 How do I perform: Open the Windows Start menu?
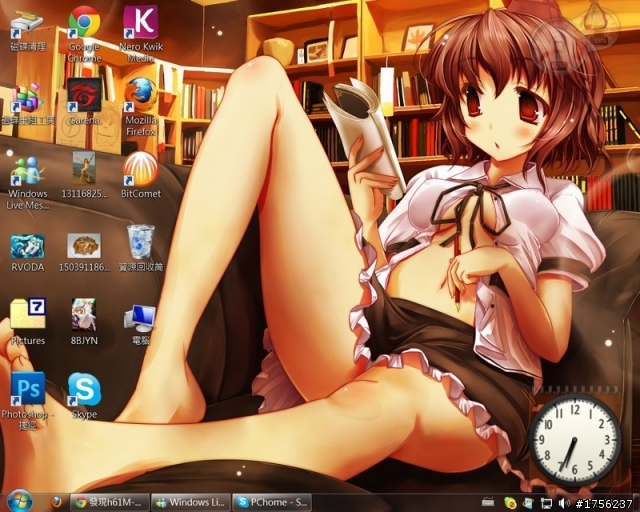19,500
